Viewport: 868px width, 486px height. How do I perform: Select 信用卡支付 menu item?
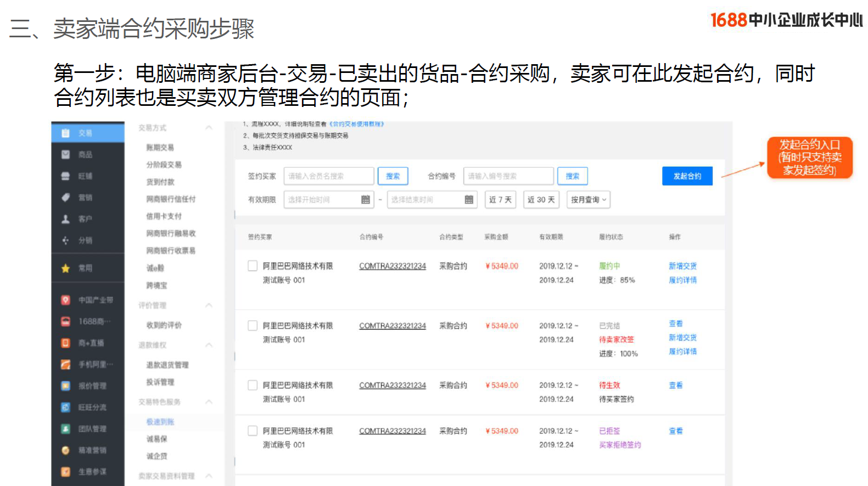[x=164, y=216]
